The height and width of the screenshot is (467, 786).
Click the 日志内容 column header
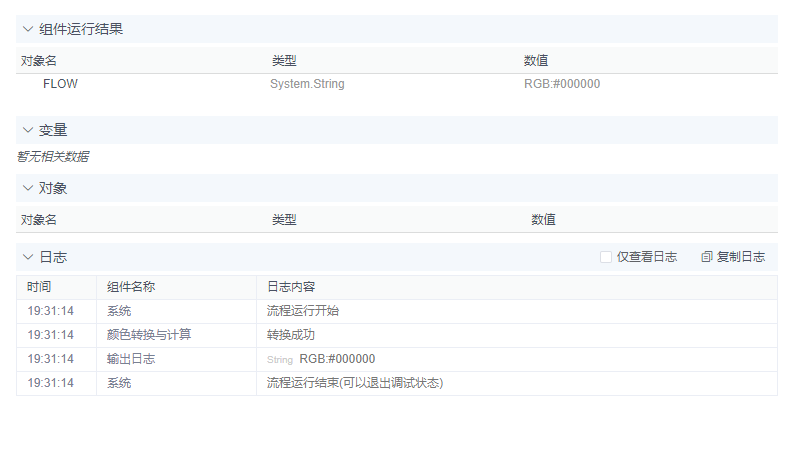[291, 287]
